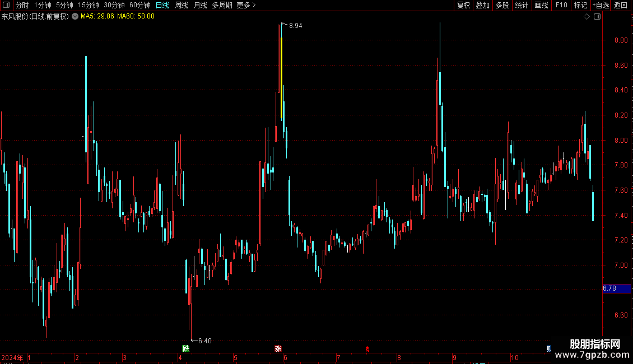Click the green 跌 event marker
633x364 pixels.
coord(186,349)
